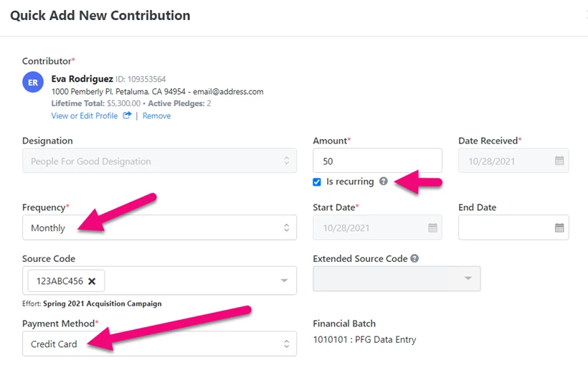Remove source code 123ABC456 tag

point(92,281)
